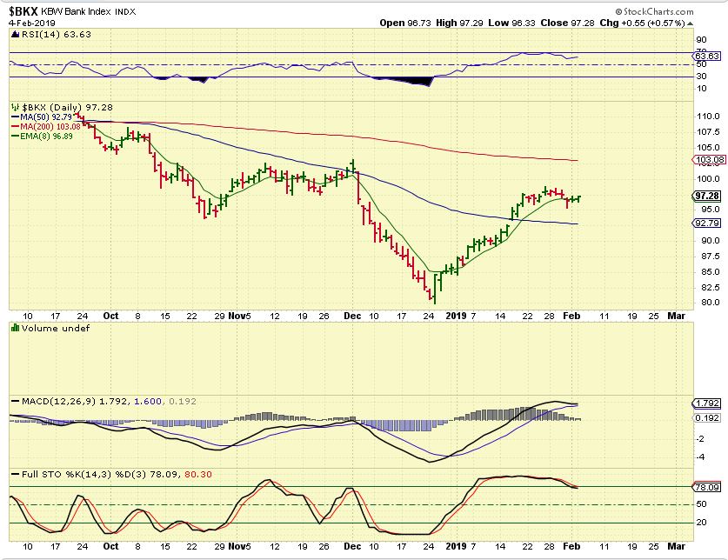Screen dimensions: 728x560
Task: Click the 63.63 RSI value tag on right axis
Action: click(707, 57)
